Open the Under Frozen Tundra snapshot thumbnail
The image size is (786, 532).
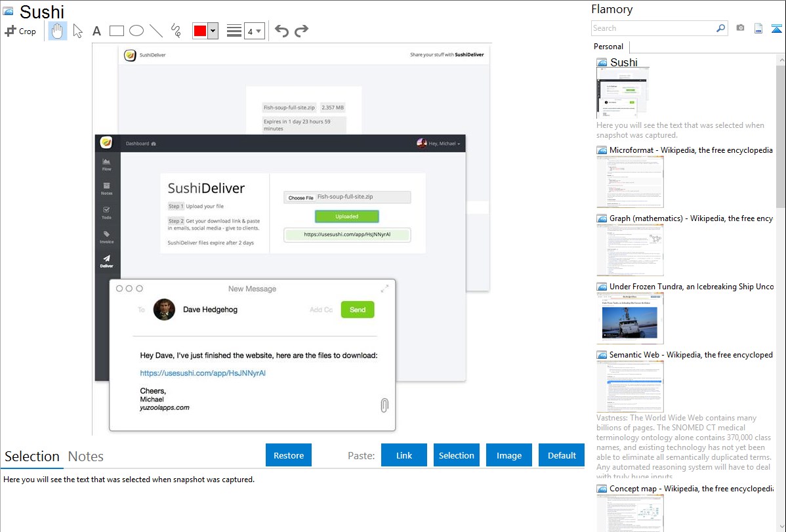click(x=630, y=318)
